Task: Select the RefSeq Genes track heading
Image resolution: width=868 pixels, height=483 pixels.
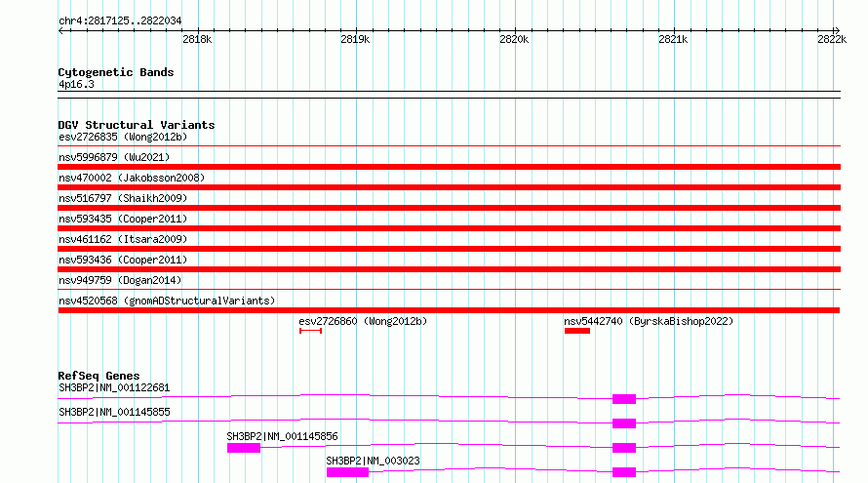Action: pyautogui.click(x=99, y=376)
